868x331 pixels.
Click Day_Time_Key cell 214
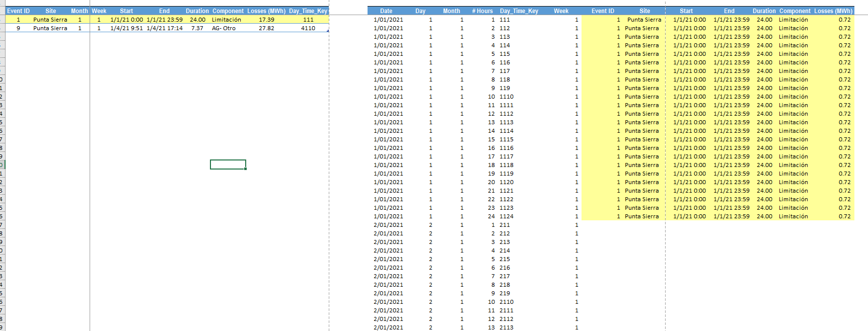[x=504, y=251]
